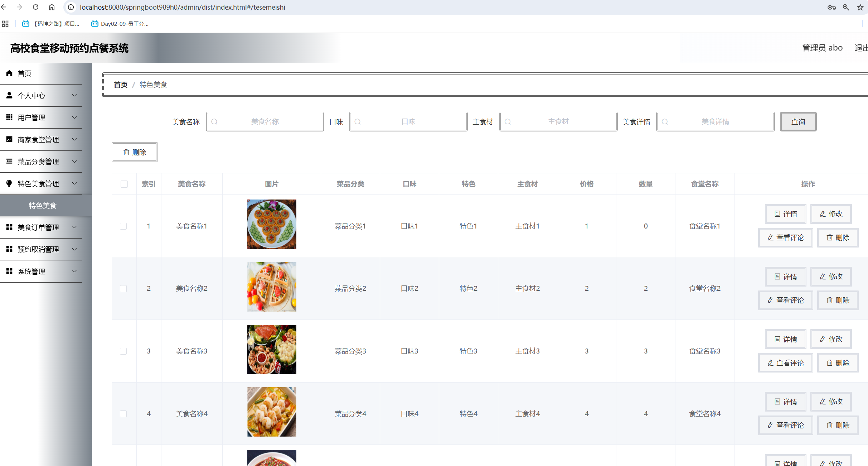The image size is (868, 466).
Task: Click the tiles icon beside 美食订单管理
Action: pyautogui.click(x=9, y=227)
